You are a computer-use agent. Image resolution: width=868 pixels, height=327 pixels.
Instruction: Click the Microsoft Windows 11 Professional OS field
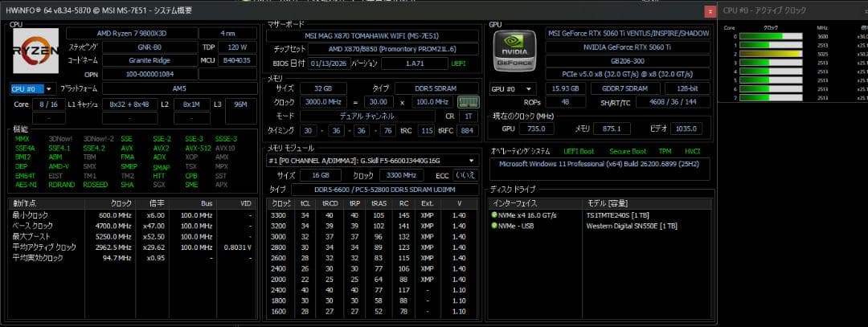[600, 169]
